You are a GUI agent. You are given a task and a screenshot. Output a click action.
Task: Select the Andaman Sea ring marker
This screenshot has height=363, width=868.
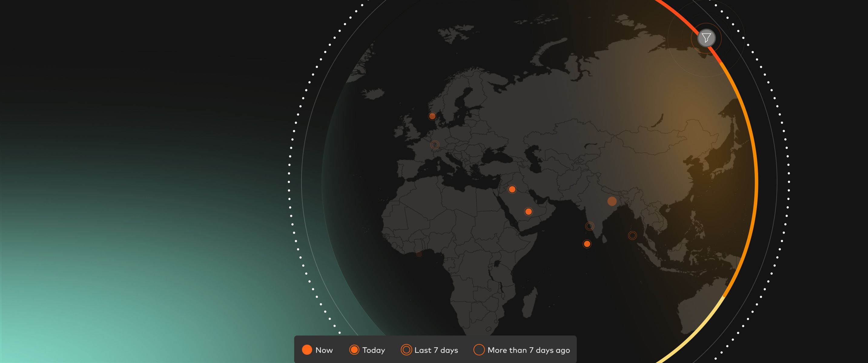[632, 235]
